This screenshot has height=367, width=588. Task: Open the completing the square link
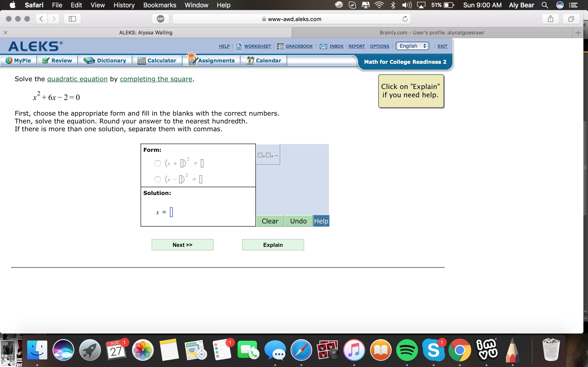(156, 79)
